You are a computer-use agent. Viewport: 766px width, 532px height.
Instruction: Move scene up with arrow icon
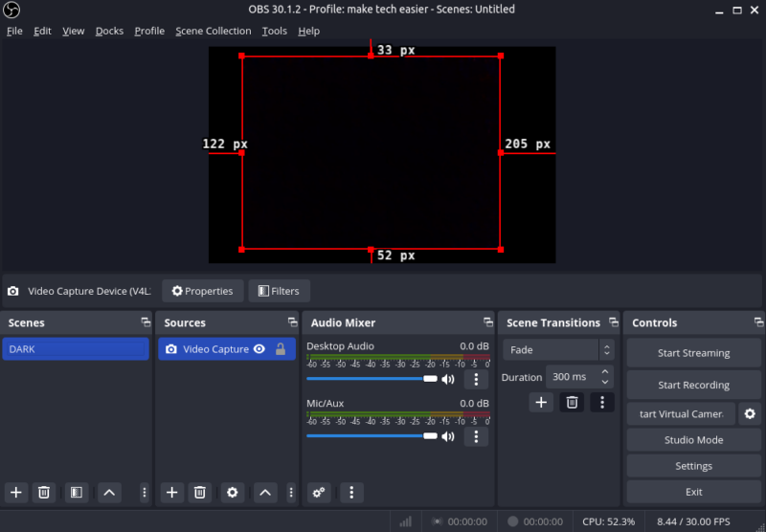[x=109, y=493]
